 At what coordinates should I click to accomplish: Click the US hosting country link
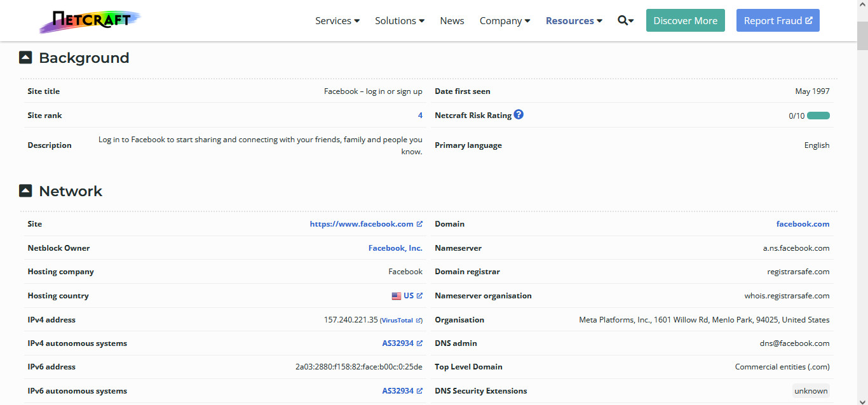409,296
